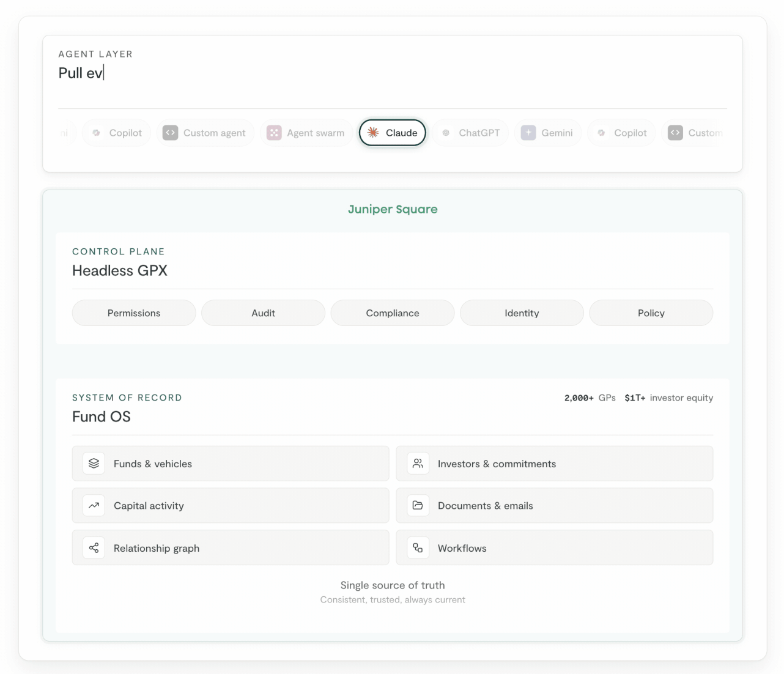Image resolution: width=784 pixels, height=674 pixels.
Task: Select the Permissions pill
Action: pos(134,313)
